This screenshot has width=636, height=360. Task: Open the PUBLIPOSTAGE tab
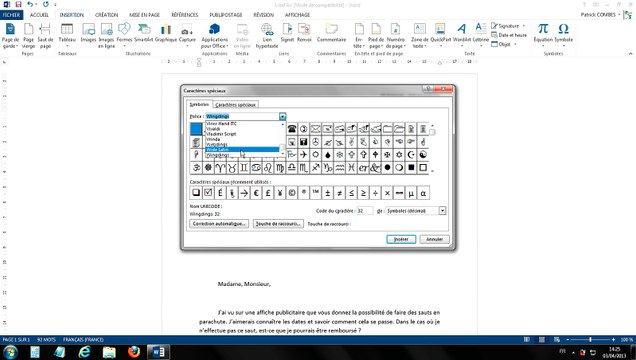click(x=226, y=15)
